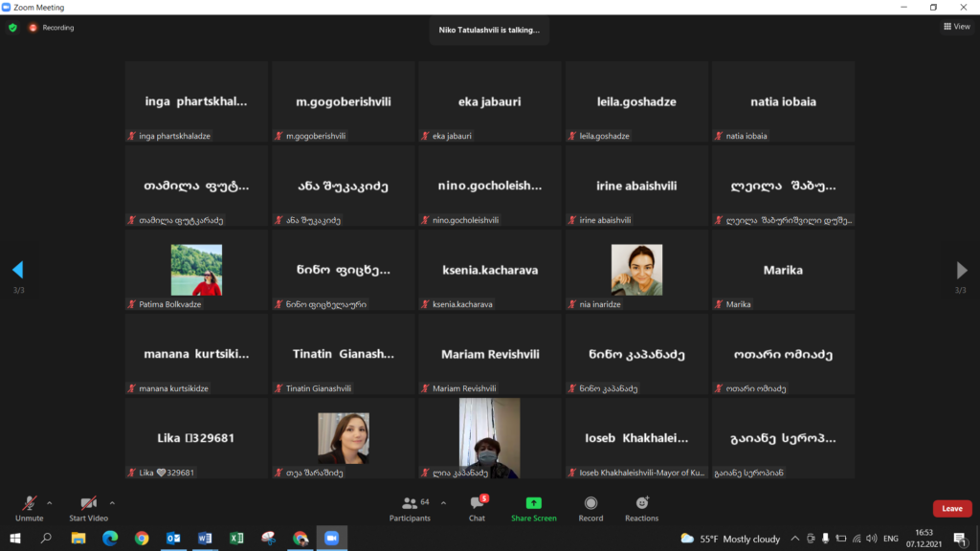The height and width of the screenshot is (551, 980).
Task: Go to next page of participants
Action: [x=962, y=270]
